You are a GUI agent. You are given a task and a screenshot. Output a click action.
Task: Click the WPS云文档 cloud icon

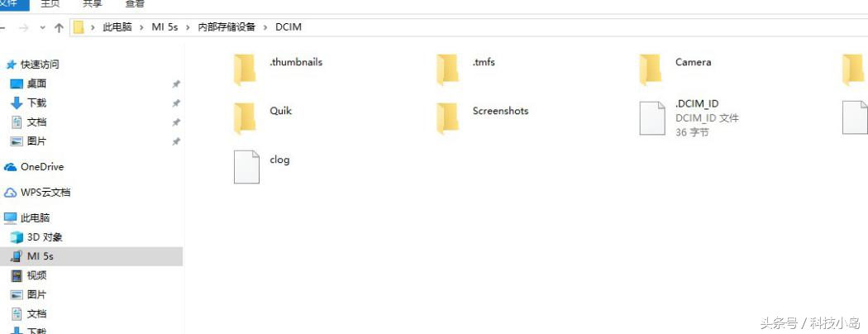(11, 193)
